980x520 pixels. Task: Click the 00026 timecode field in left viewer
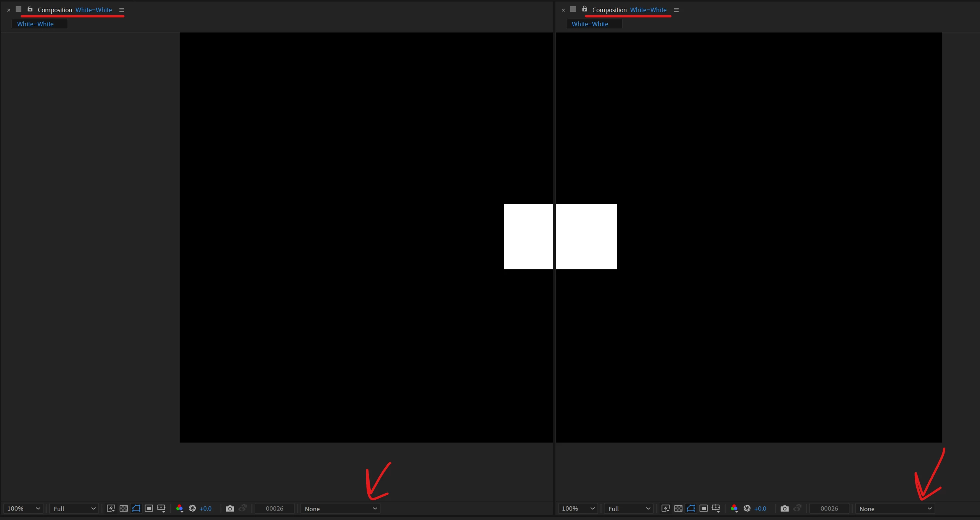click(x=274, y=509)
